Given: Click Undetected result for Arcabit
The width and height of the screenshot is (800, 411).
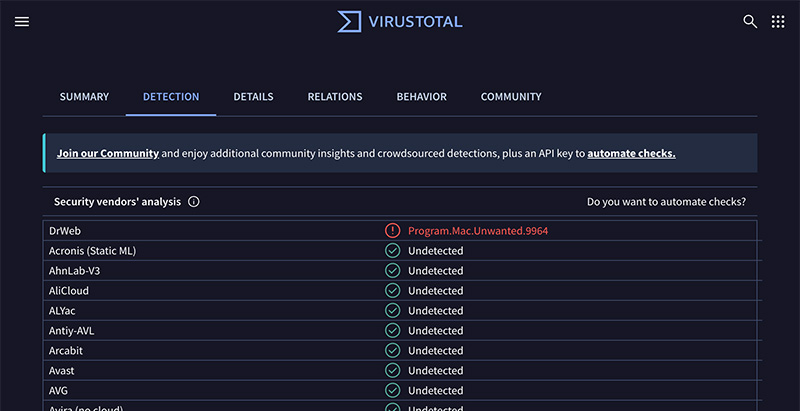Looking at the screenshot, I should pos(436,350).
